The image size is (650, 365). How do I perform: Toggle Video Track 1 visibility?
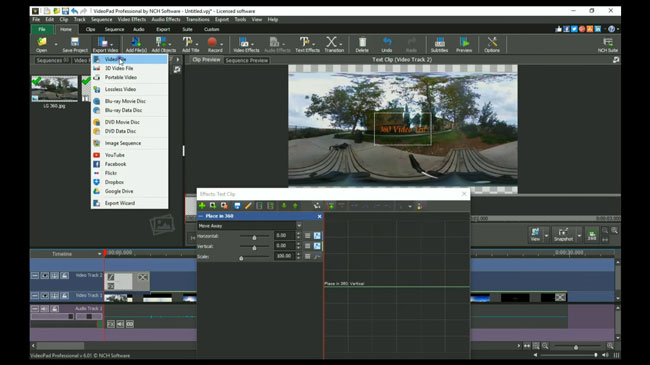coord(45,296)
